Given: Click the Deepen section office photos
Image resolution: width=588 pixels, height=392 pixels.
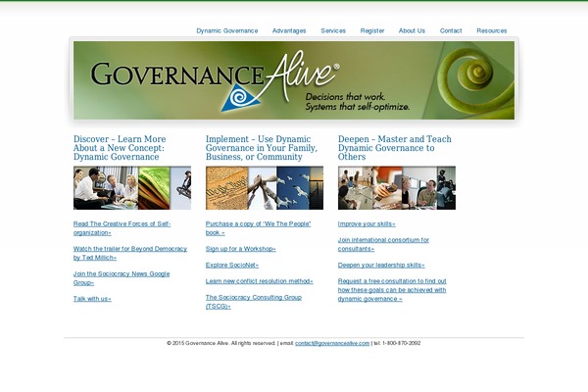Looking at the screenshot, I should coord(397,188).
